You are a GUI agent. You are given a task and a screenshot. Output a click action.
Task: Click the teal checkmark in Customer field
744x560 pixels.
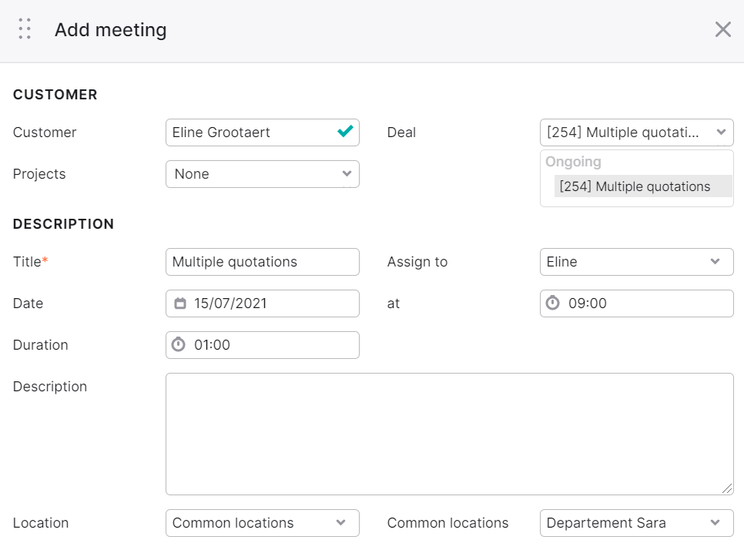click(x=345, y=131)
